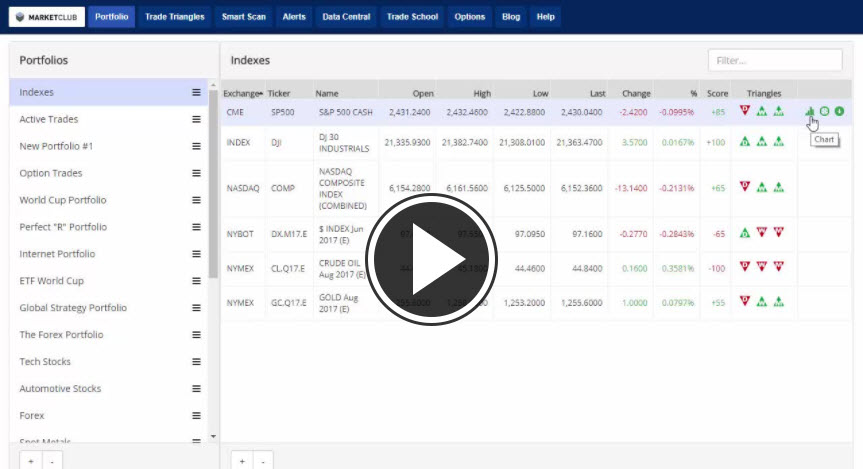Sort by Change column header

(x=636, y=94)
